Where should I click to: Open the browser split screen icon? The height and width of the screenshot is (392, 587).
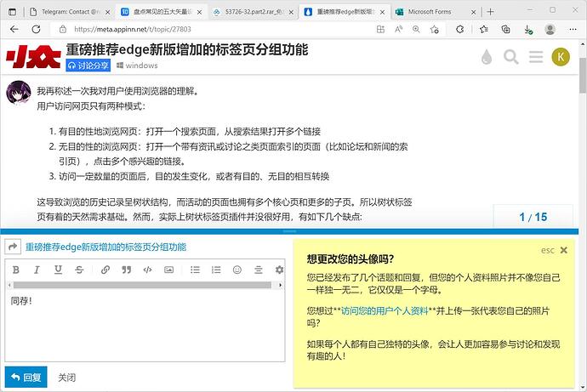[x=380, y=29]
